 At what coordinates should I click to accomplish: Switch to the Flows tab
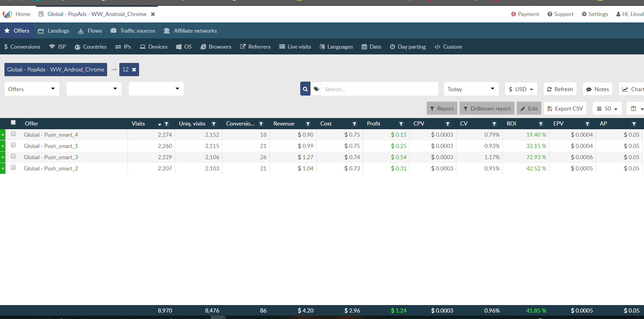[x=90, y=31]
